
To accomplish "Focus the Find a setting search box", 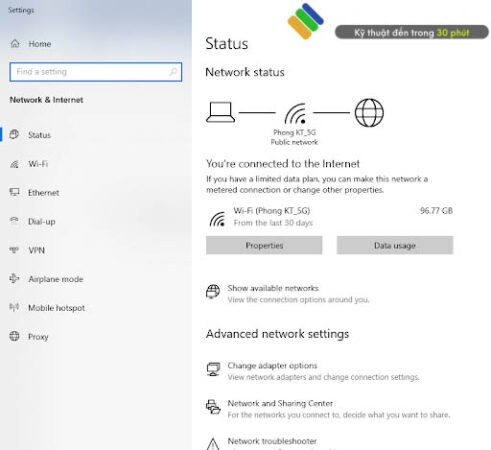I will (96, 72).
